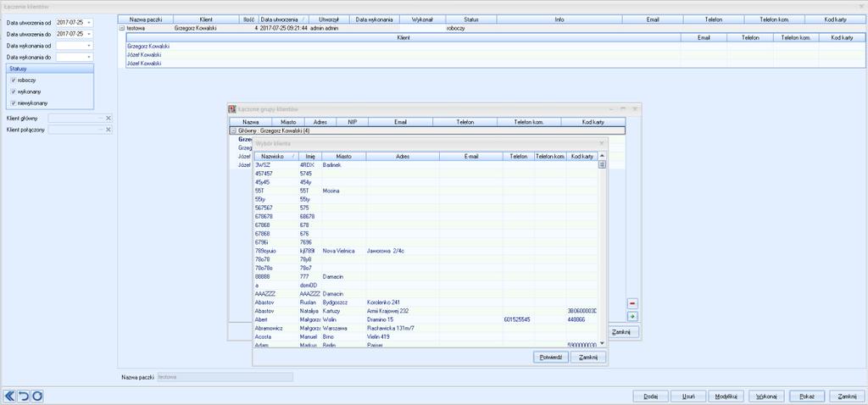Sort by Kod karty column in Wybór klienta
Screen dimensions: 868x405
[x=581, y=157]
